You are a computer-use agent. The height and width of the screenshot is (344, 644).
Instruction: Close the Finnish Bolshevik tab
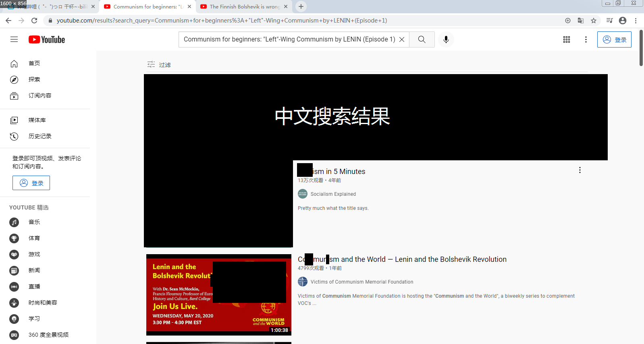(x=286, y=6)
